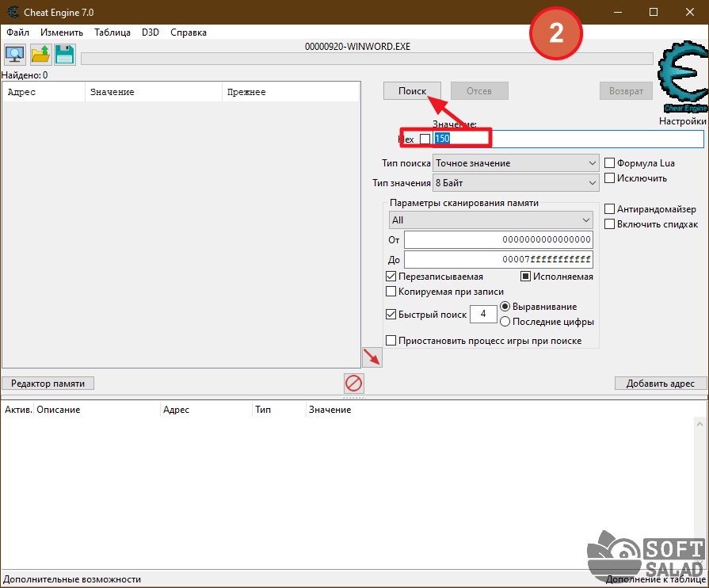This screenshot has height=588, width=709.
Task: Click the Отсев button
Action: point(479,91)
